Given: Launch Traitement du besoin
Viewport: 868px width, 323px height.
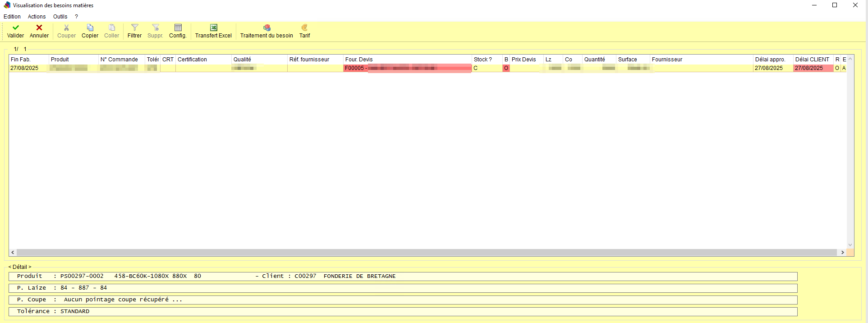Looking at the screenshot, I should pyautogui.click(x=266, y=28).
